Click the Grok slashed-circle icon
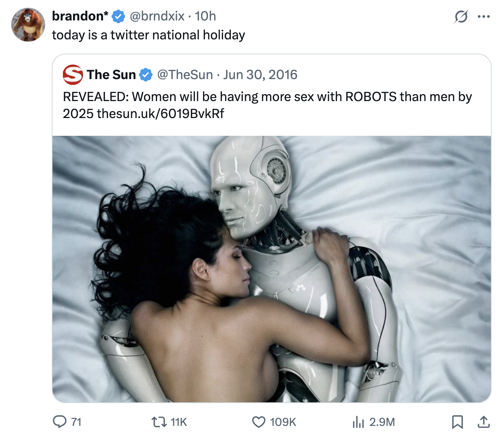Screen dimensions: 504x439 point(461,17)
